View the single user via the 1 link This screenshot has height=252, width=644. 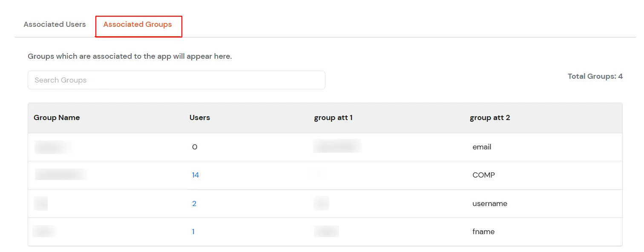[193, 232]
